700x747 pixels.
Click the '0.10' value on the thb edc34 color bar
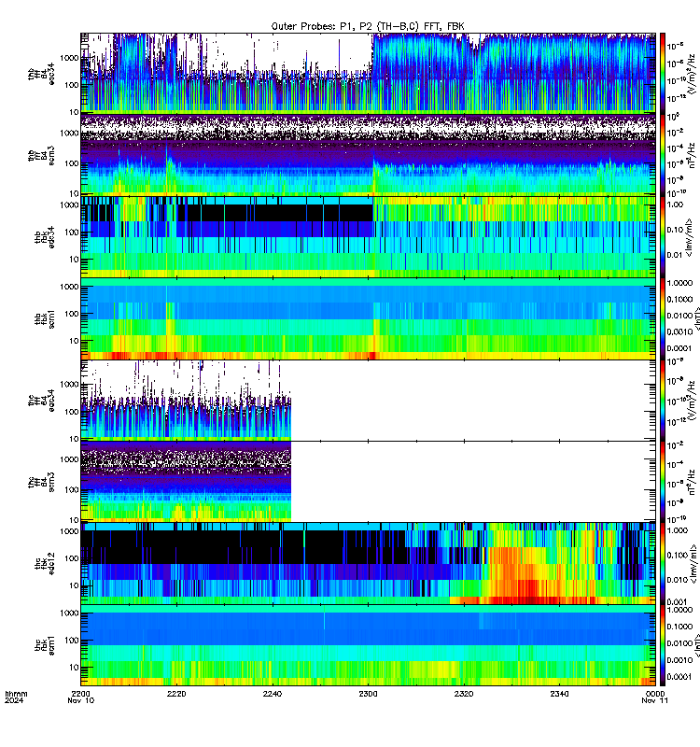point(675,230)
